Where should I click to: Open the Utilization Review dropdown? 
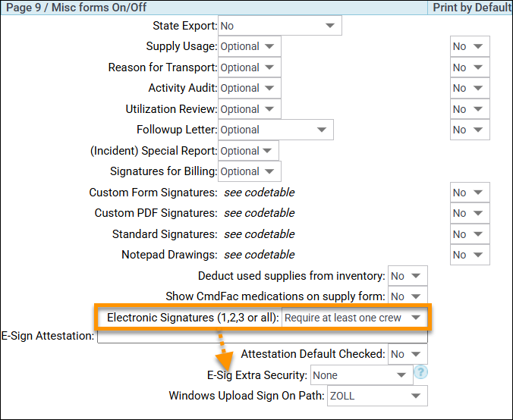pos(250,109)
